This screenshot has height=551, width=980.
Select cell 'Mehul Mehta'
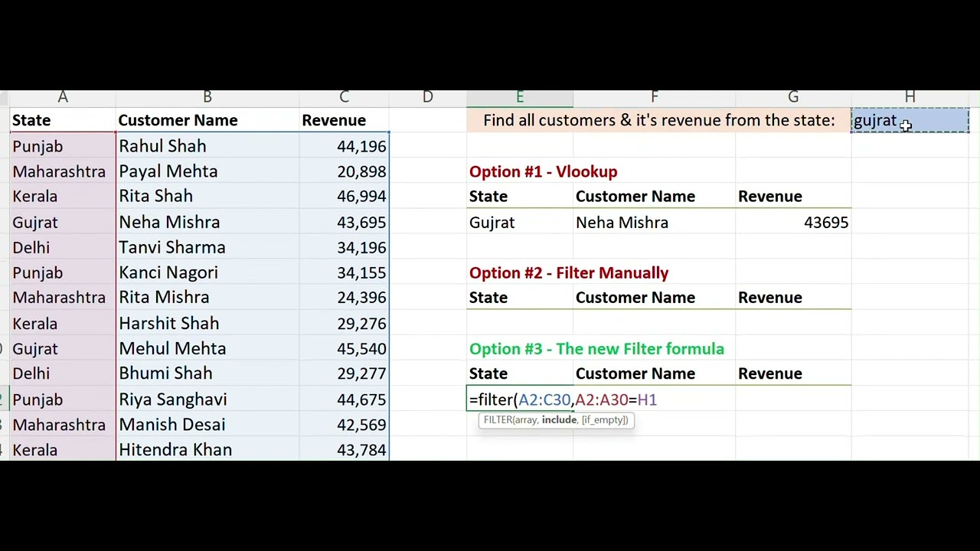click(x=207, y=348)
